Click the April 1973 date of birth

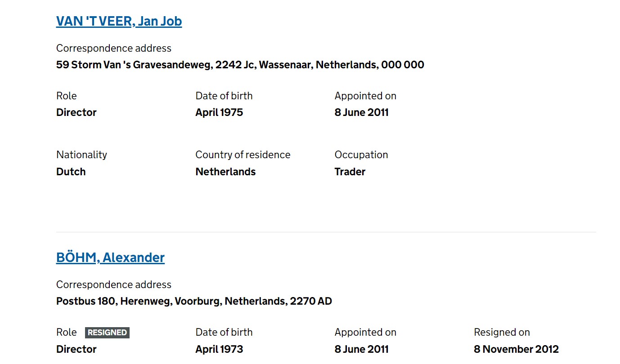point(219,349)
